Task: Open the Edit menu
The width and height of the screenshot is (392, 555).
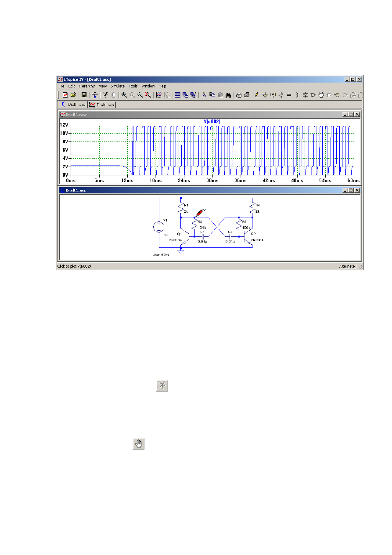Action: (x=72, y=86)
